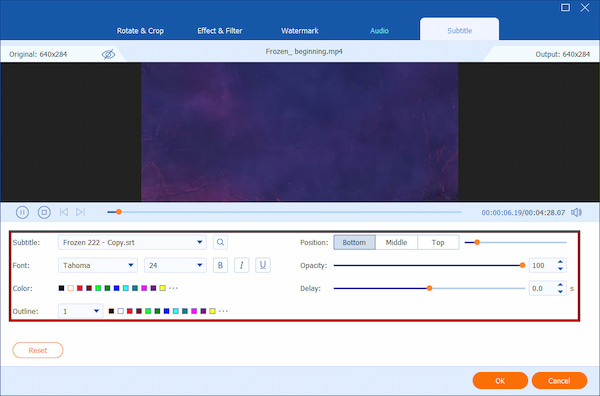Switch to the Audio tab
This screenshot has height=396, width=600.
[379, 31]
